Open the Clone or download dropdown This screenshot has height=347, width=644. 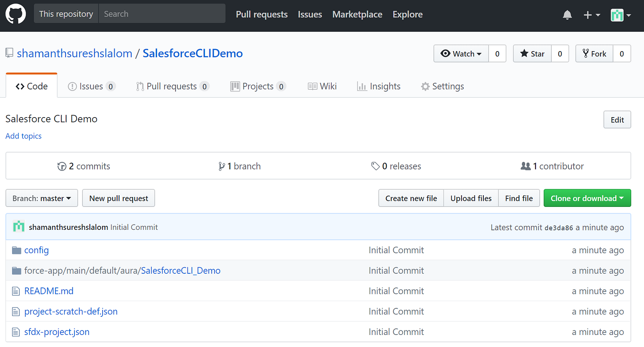(587, 198)
